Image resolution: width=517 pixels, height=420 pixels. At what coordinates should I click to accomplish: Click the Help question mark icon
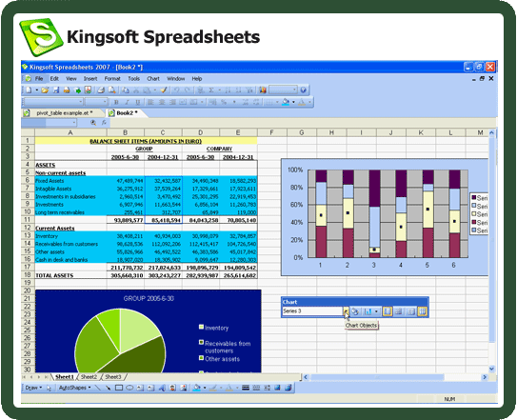304,90
